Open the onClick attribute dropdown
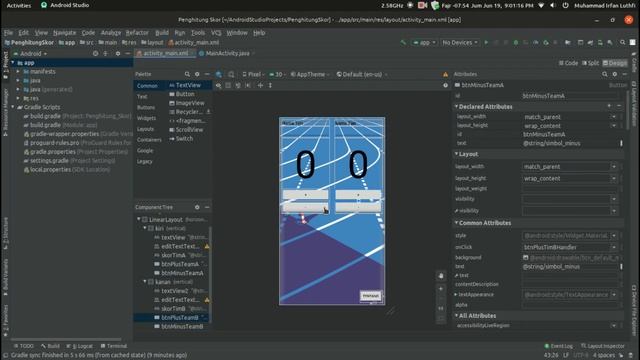This screenshot has width=640, height=360. pyautogui.click(x=613, y=247)
